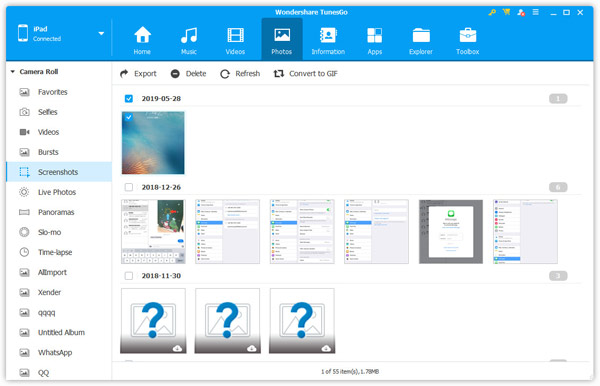The image size is (600, 386).
Task: Export the selected photo
Action: [138, 73]
